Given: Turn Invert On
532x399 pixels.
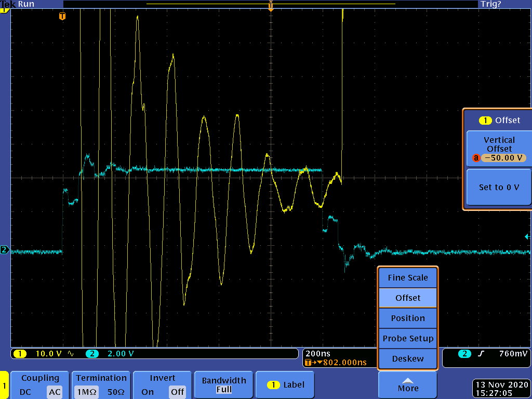Looking at the screenshot, I should pyautogui.click(x=148, y=392).
